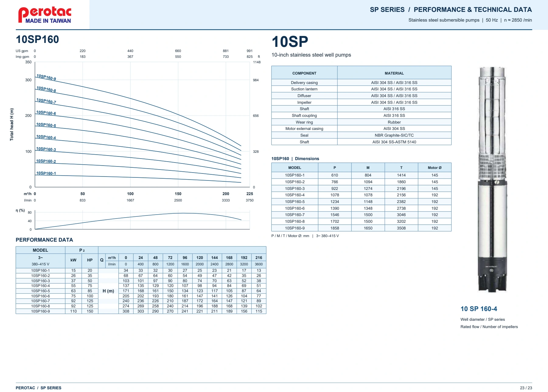The image size is (548, 392).
Task: Click Well diameter / SP series text
Action: pos(483,320)
